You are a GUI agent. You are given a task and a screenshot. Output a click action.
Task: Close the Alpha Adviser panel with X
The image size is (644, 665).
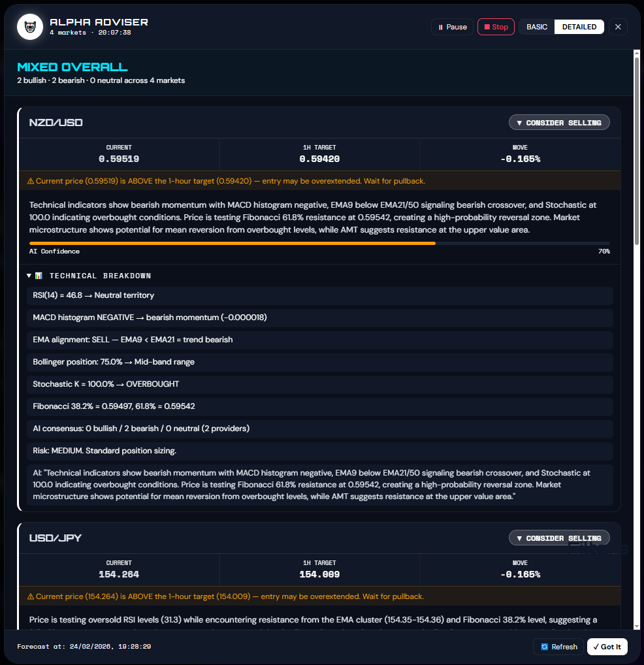[x=618, y=27]
